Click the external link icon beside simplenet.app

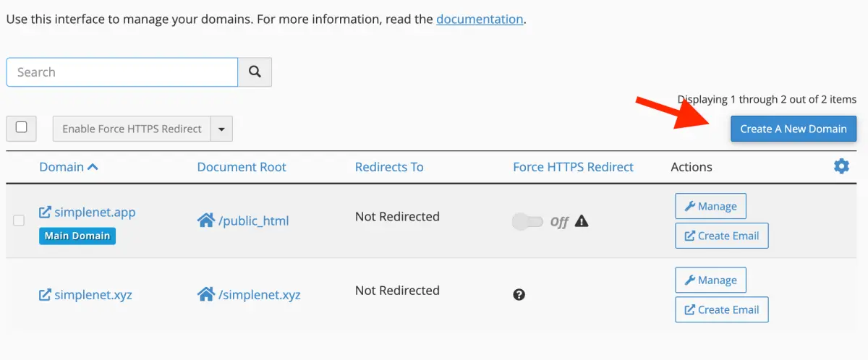coord(45,213)
